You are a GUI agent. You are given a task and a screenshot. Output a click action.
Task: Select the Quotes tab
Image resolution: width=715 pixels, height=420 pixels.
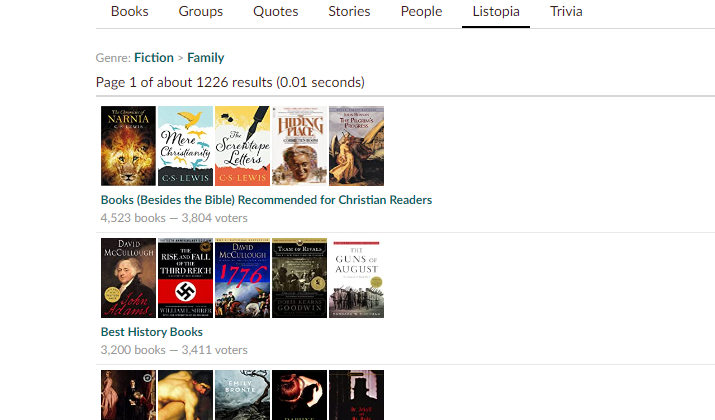pyautogui.click(x=275, y=11)
